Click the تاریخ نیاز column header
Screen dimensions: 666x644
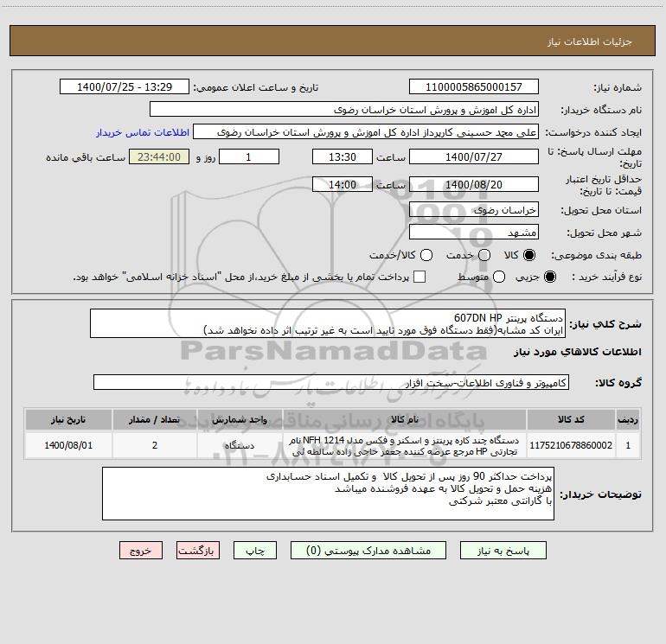68,419
